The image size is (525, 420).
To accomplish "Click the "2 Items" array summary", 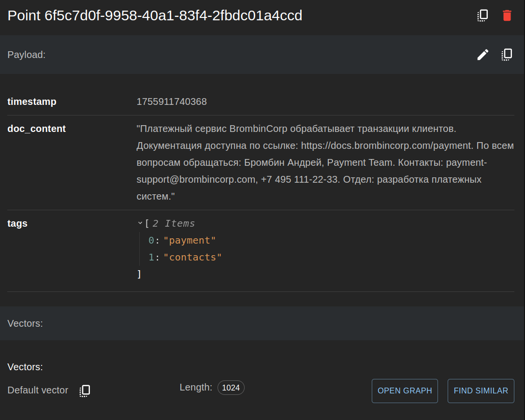I will pos(174,223).
